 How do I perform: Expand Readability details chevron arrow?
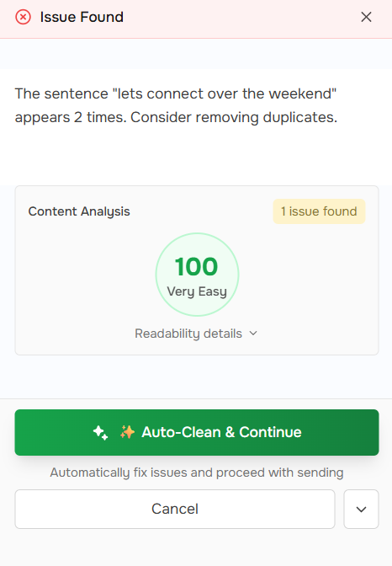253,334
